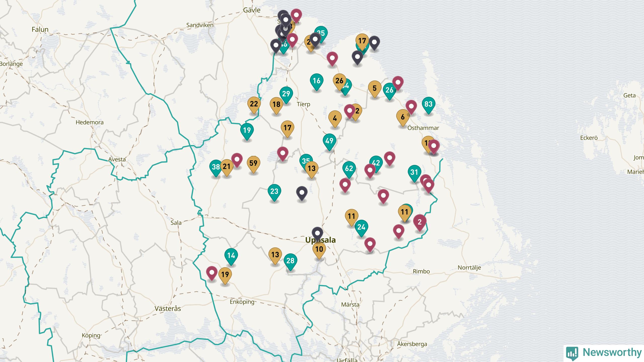Open the Newsworthy logo link

[x=604, y=353]
